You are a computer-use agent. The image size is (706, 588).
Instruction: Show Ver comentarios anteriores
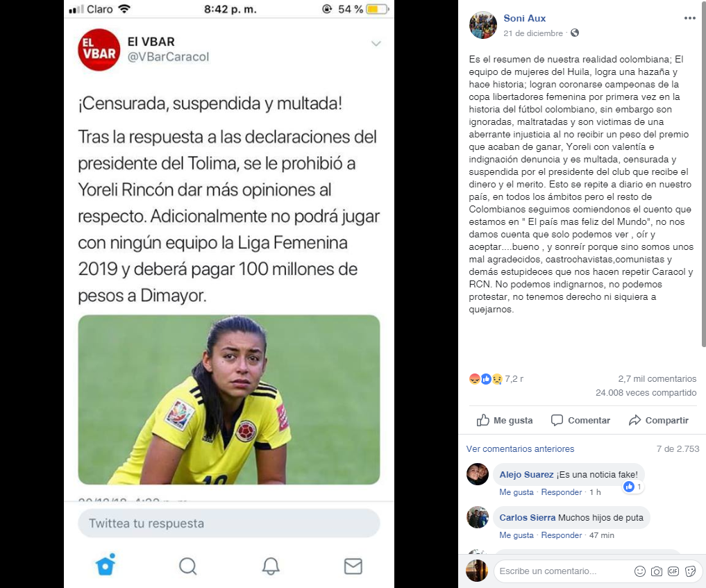pos(520,449)
